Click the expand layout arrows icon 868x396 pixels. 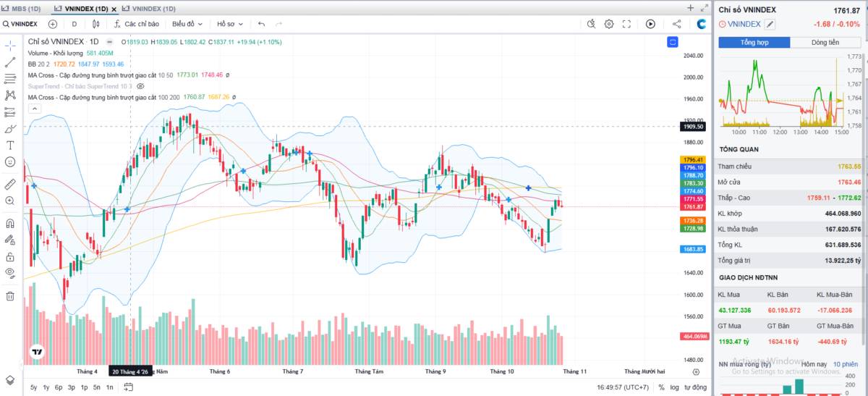tap(705, 8)
